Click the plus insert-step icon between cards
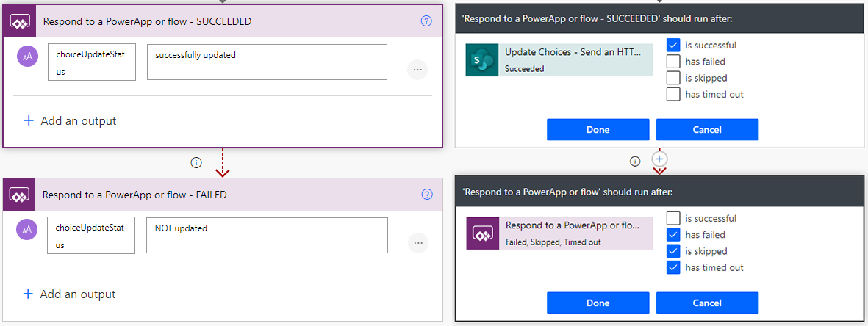868x326 pixels. [x=660, y=159]
